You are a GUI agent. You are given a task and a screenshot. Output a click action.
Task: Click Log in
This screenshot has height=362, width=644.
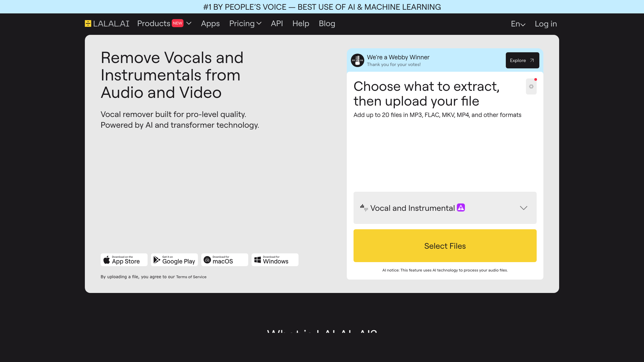click(546, 24)
